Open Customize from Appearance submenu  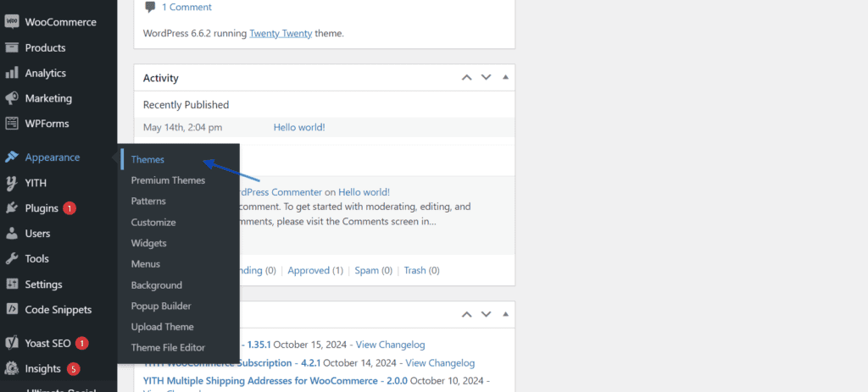[x=153, y=223]
